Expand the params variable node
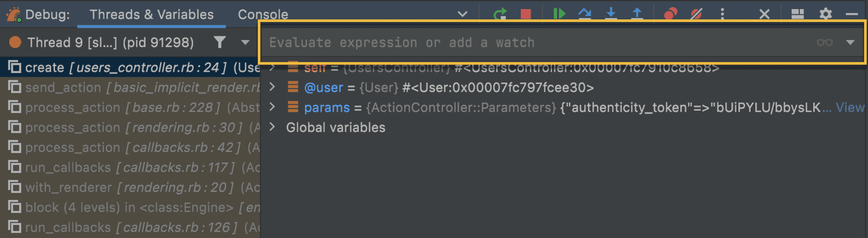 272,107
